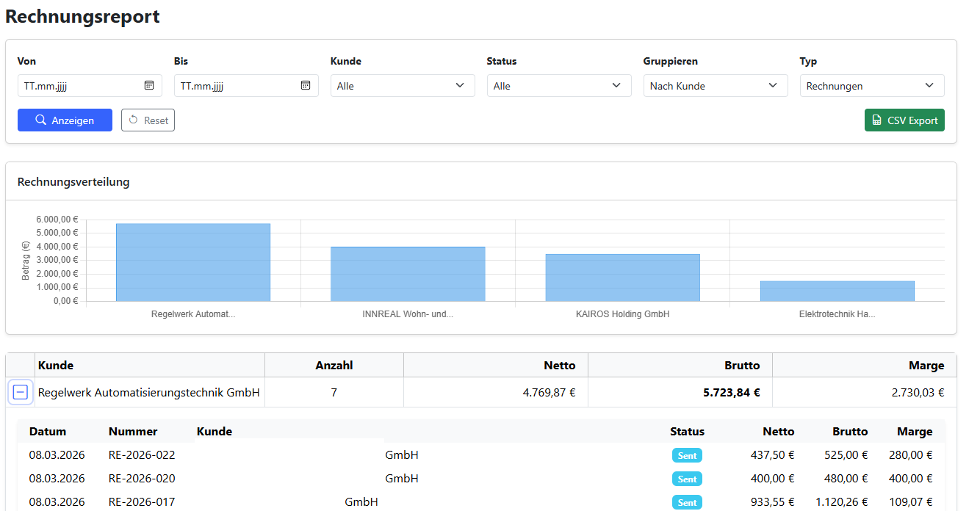Image resolution: width=980 pixels, height=511 pixels.
Task: Click the Anzeigen search button
Action: click(65, 120)
